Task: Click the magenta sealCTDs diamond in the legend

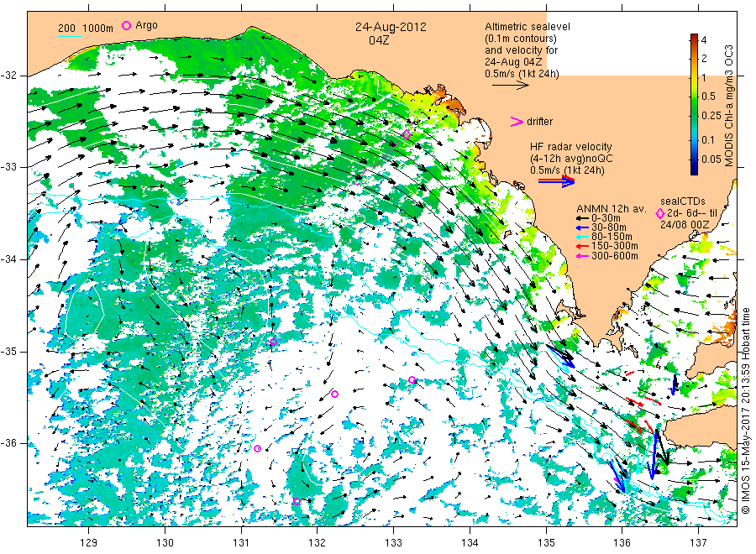Action: tap(660, 213)
